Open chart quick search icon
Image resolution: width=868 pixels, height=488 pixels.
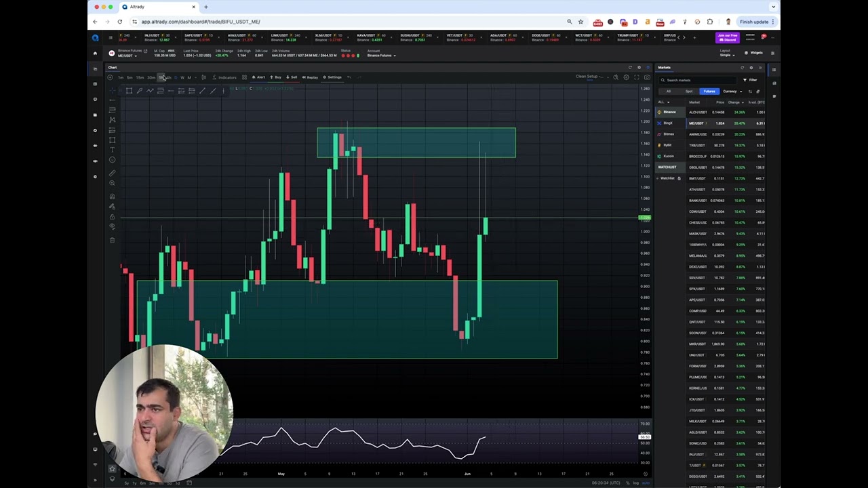pyautogui.click(x=616, y=77)
